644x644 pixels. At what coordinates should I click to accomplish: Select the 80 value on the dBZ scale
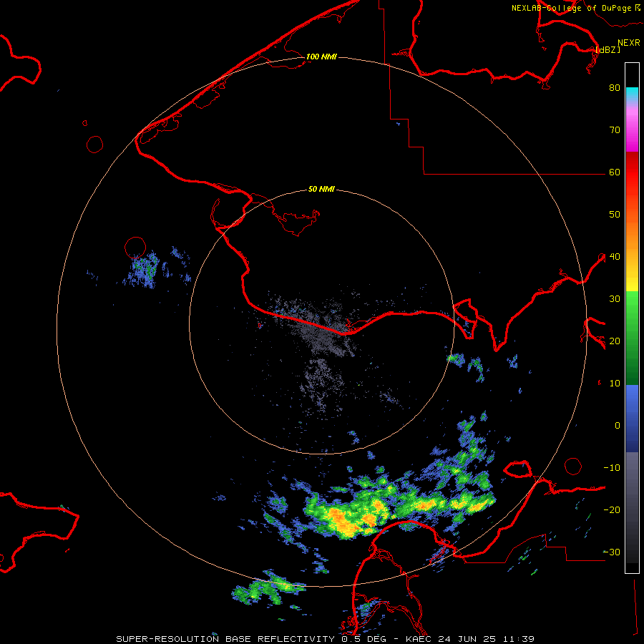coord(615,87)
